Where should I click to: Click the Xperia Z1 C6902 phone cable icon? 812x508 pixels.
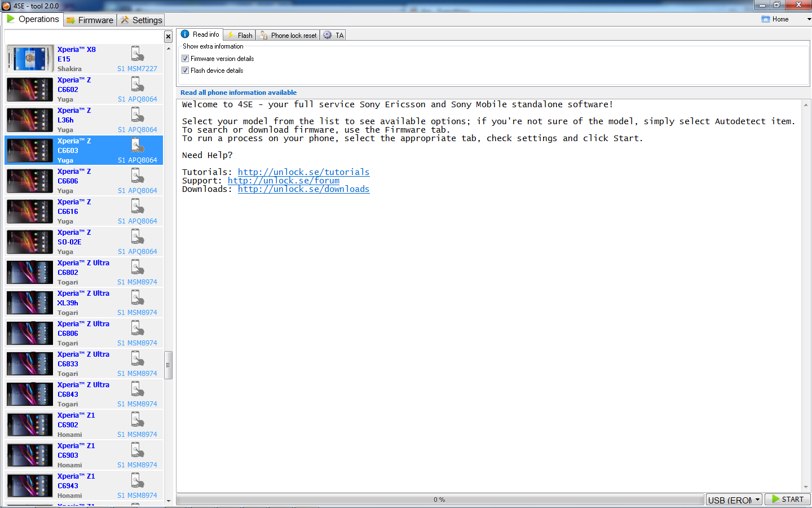138,419
